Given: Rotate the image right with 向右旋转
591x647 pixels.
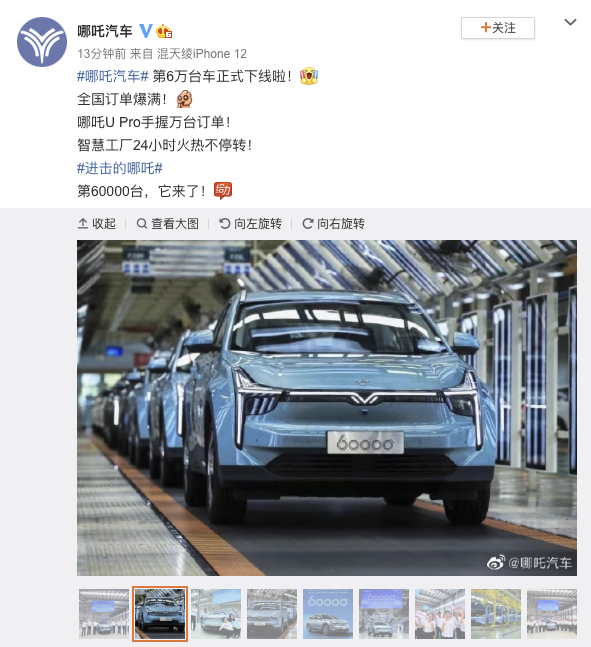Looking at the screenshot, I should point(333,224).
